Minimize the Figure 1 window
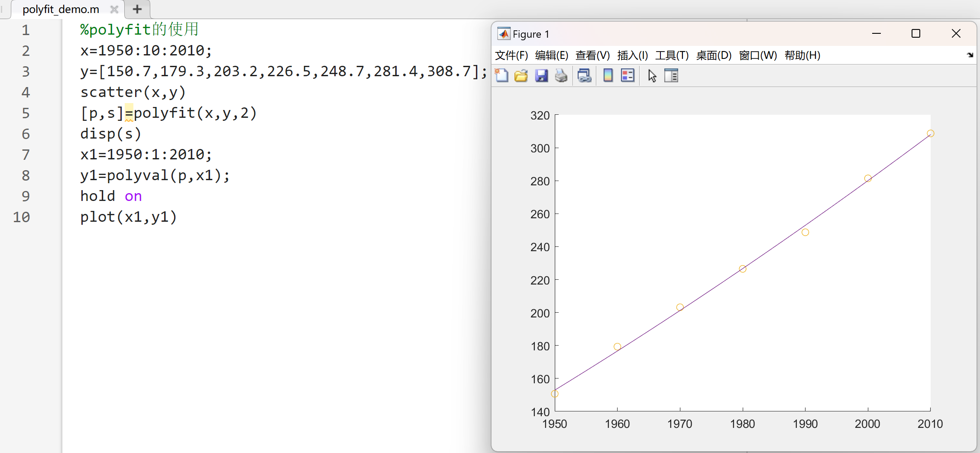This screenshot has width=980, height=453. (x=877, y=33)
